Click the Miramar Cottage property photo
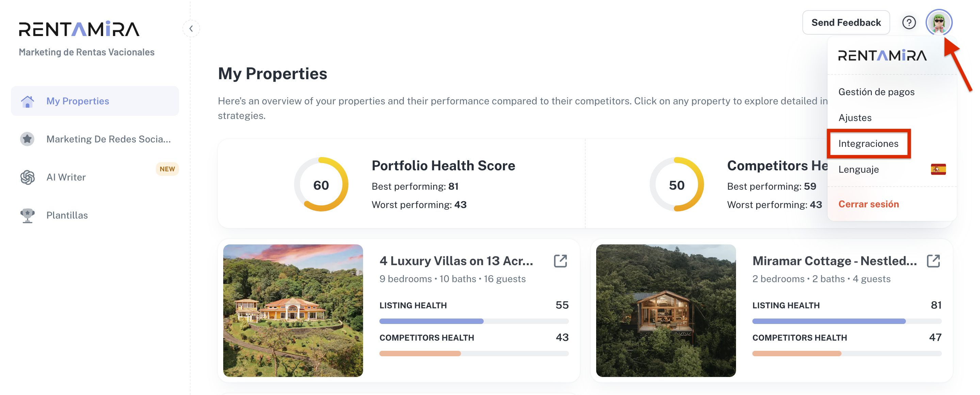980x395 pixels. (665, 311)
